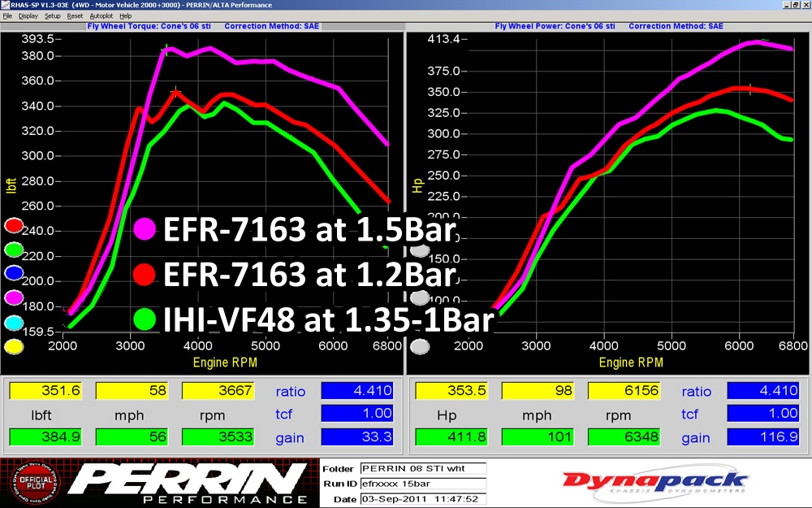Click the "413.4" power axis maximum value
Screen dimensions: 812x508
(444, 39)
